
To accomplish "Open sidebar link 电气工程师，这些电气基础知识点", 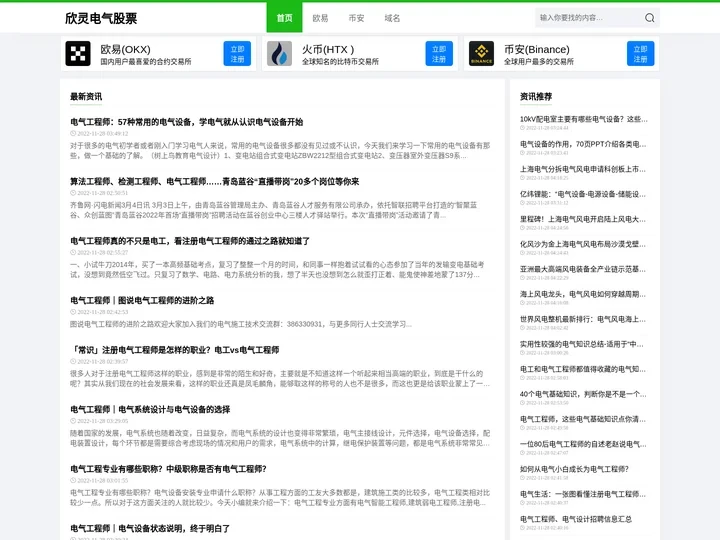I will click(583, 419).
